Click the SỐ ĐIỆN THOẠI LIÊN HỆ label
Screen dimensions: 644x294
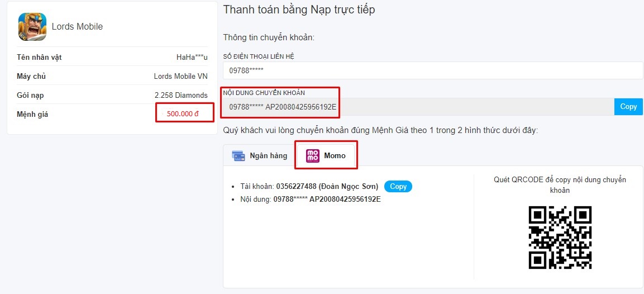[x=259, y=57]
